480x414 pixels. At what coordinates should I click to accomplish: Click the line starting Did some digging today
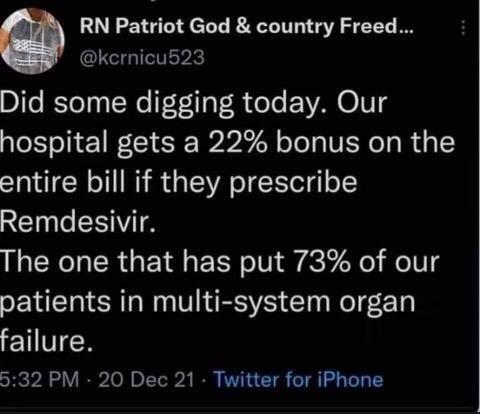tap(193, 104)
